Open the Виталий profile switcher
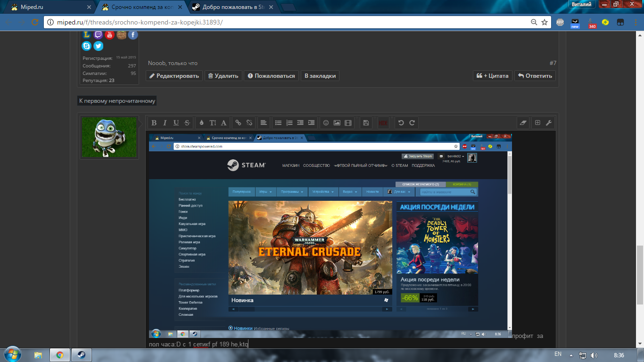Image resolution: width=644 pixels, height=362 pixels. [x=581, y=4]
